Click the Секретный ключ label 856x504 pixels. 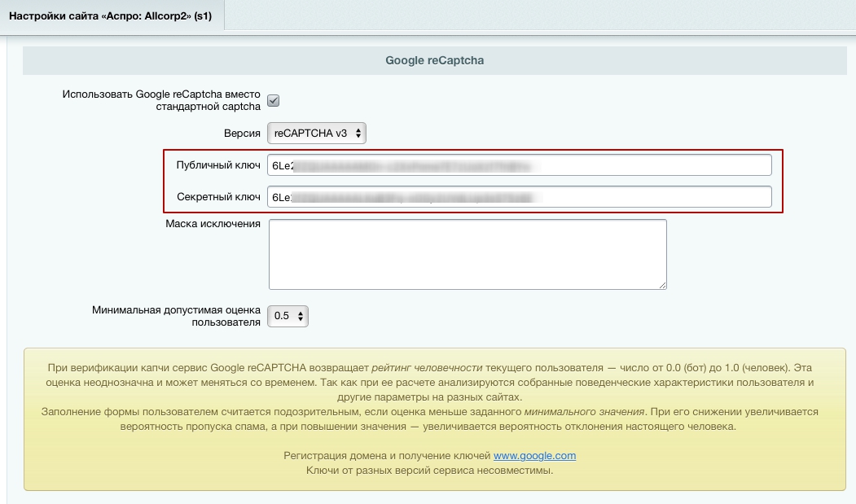pos(218,196)
